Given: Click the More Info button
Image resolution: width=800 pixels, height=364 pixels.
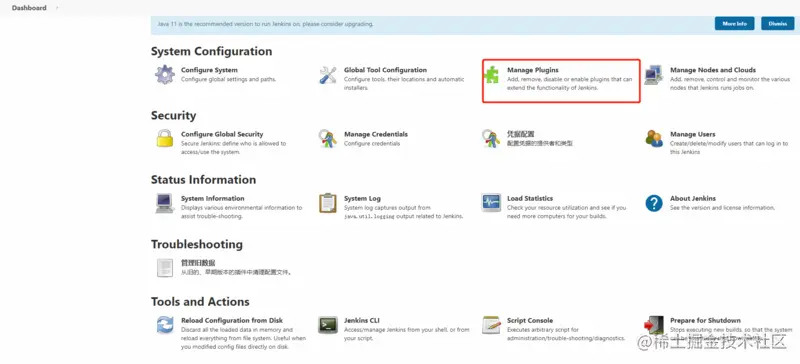Looking at the screenshot, I should [734, 23].
